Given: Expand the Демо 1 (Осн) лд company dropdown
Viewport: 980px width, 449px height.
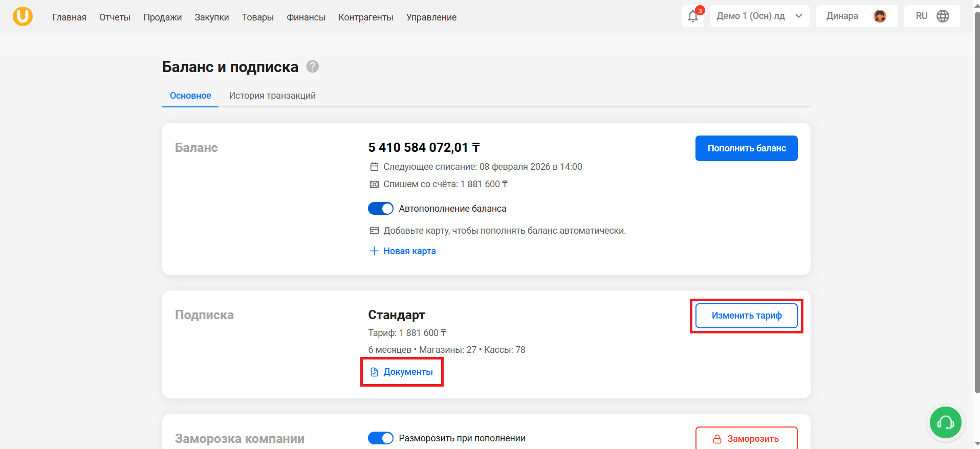Looking at the screenshot, I should tap(759, 16).
